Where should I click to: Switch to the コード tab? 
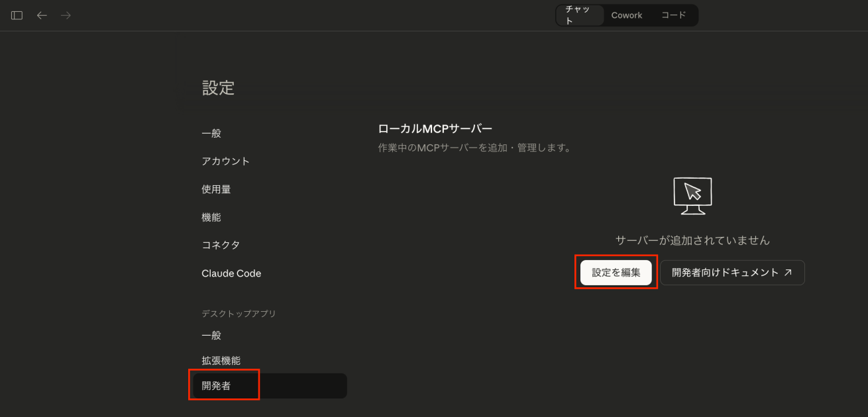(x=674, y=15)
